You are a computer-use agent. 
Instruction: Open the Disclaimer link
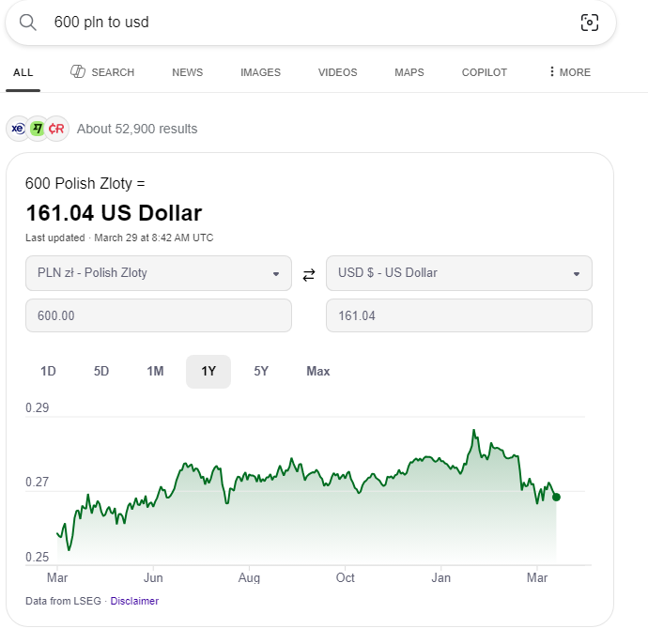tap(134, 601)
